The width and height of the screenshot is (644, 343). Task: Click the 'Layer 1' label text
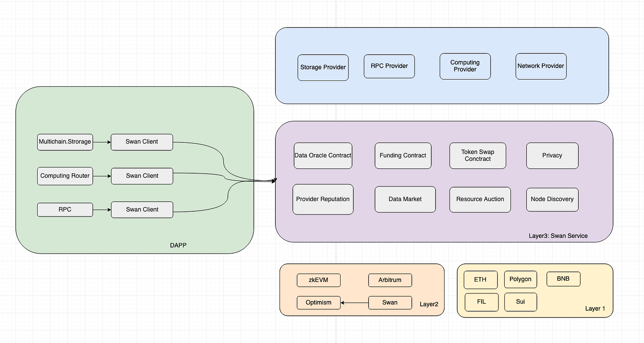[595, 309]
